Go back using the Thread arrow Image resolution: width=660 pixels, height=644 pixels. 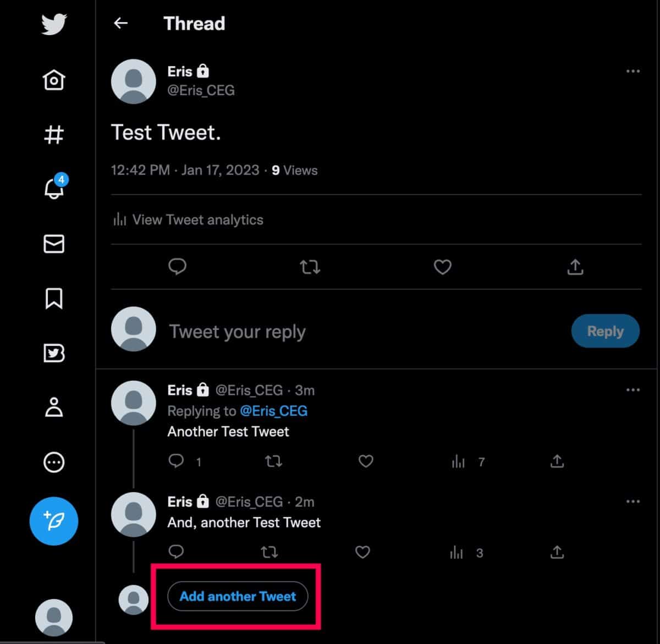pos(120,23)
